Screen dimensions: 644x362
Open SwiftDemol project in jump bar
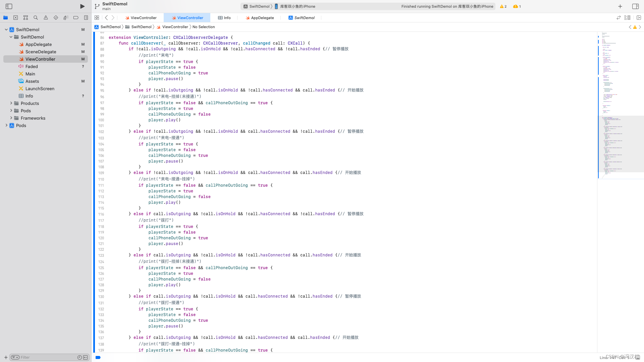point(107,27)
